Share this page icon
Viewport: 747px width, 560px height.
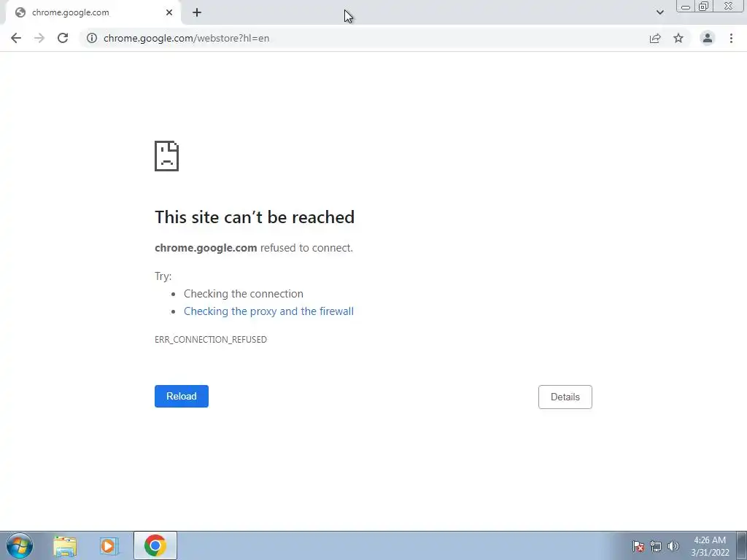tap(655, 38)
